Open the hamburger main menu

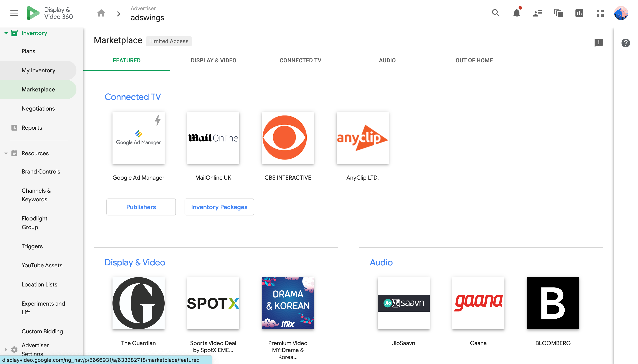(x=14, y=13)
